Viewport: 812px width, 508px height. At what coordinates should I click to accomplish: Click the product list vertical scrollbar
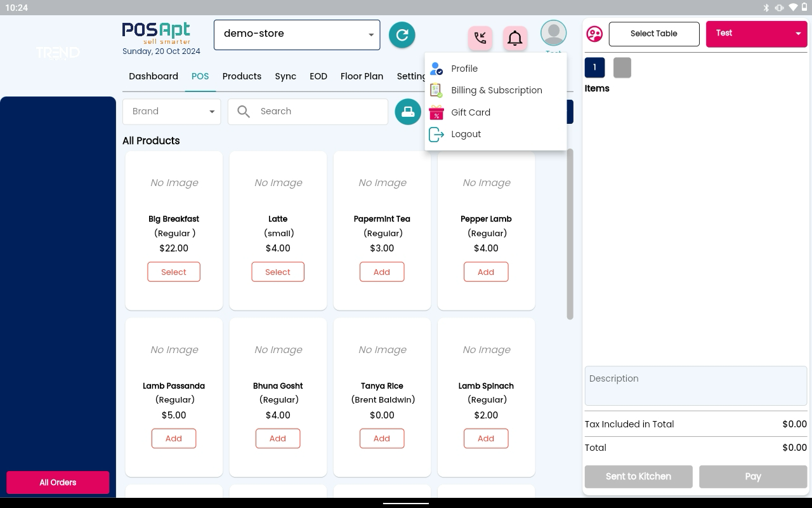pyautogui.click(x=570, y=234)
